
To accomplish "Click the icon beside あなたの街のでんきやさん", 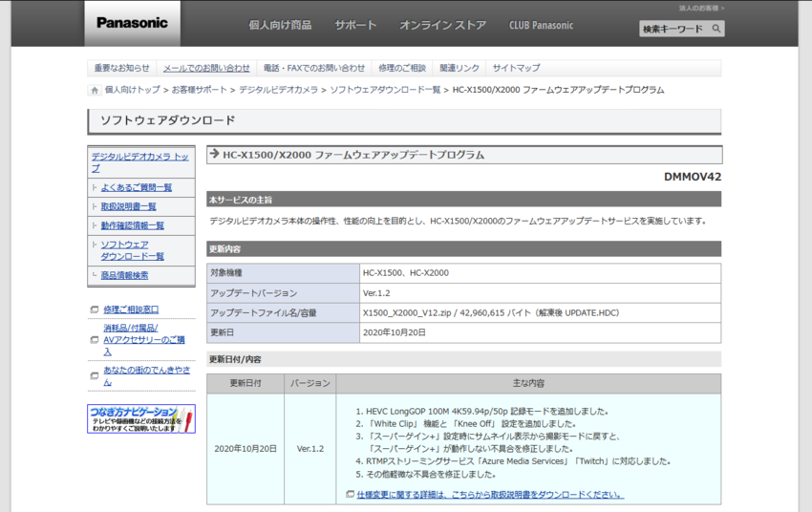I will 95,375.
